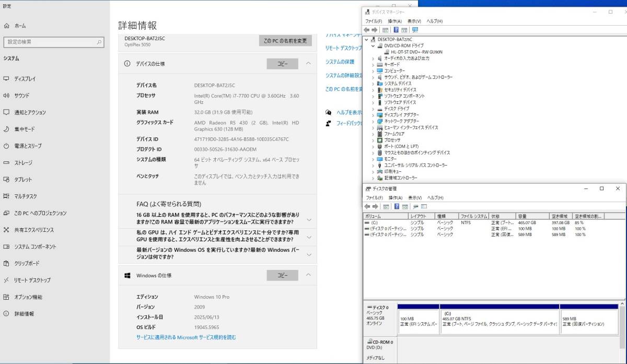
Task: Click the Back arrow in Disk Management toolbar
Action: (367, 206)
